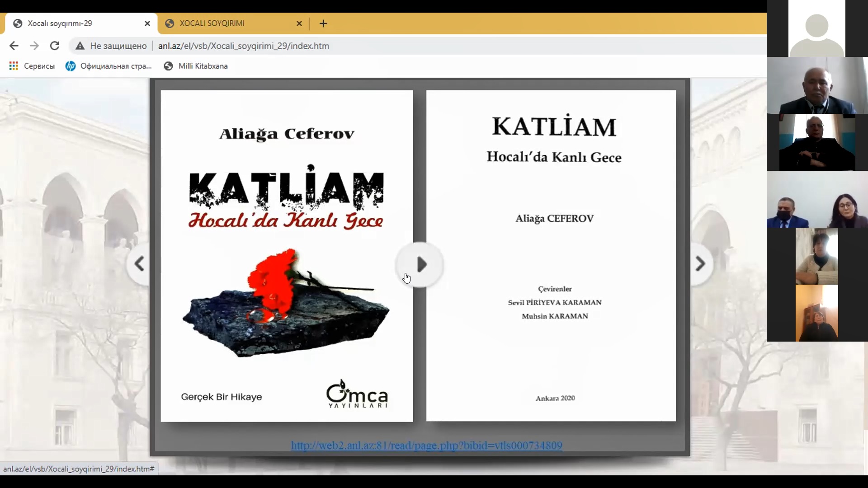Click the browser Back arrow
Screen dimensions: 868x488
pyautogui.click(x=14, y=46)
